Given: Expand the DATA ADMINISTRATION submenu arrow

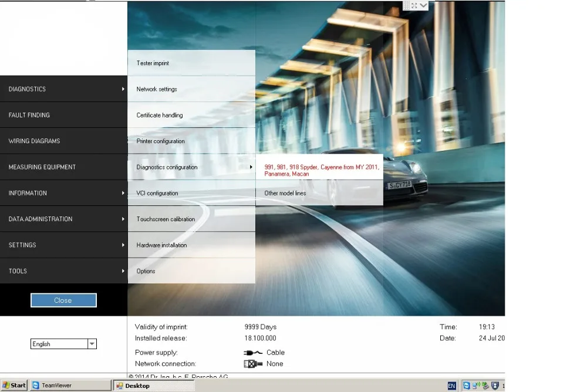Looking at the screenshot, I should 123,219.
